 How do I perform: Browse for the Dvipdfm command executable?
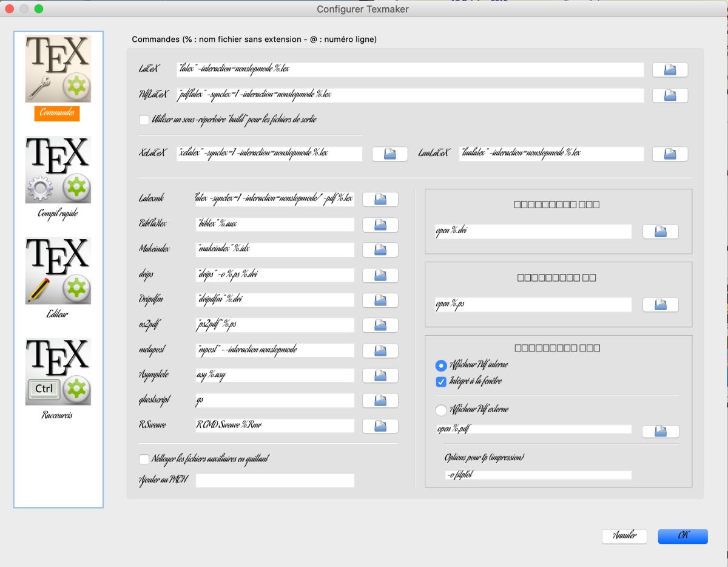(380, 300)
